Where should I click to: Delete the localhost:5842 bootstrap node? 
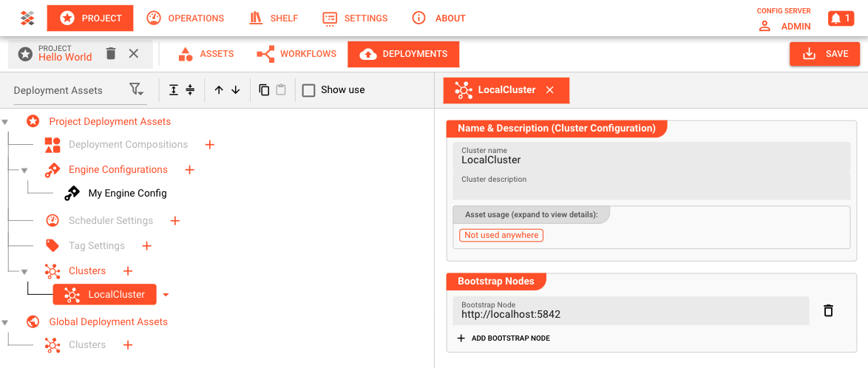click(x=828, y=310)
